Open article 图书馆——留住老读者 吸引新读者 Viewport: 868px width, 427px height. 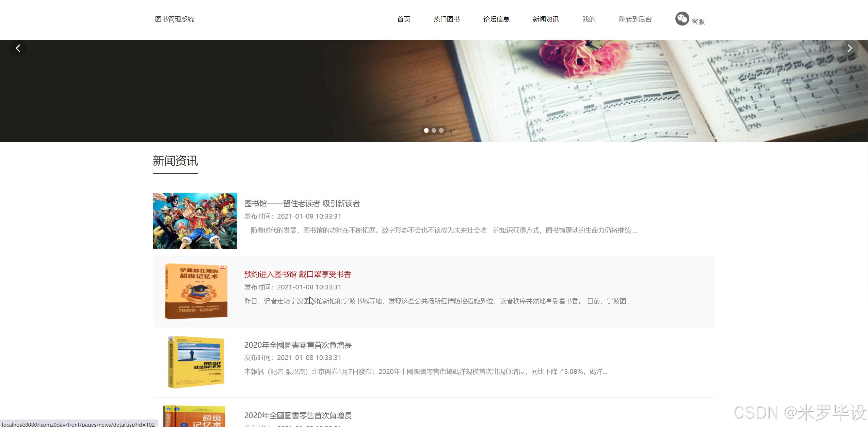tap(302, 204)
